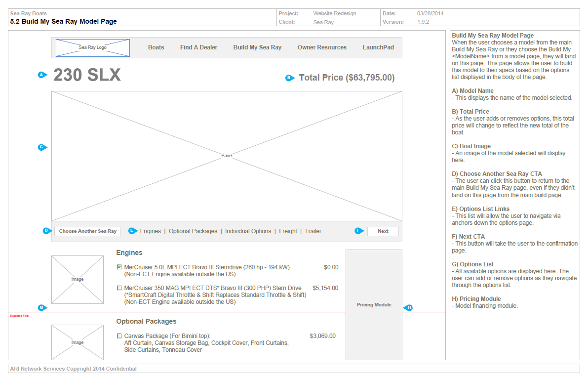Follow the Freight anchor link
The width and height of the screenshot is (588, 380).
(x=288, y=231)
